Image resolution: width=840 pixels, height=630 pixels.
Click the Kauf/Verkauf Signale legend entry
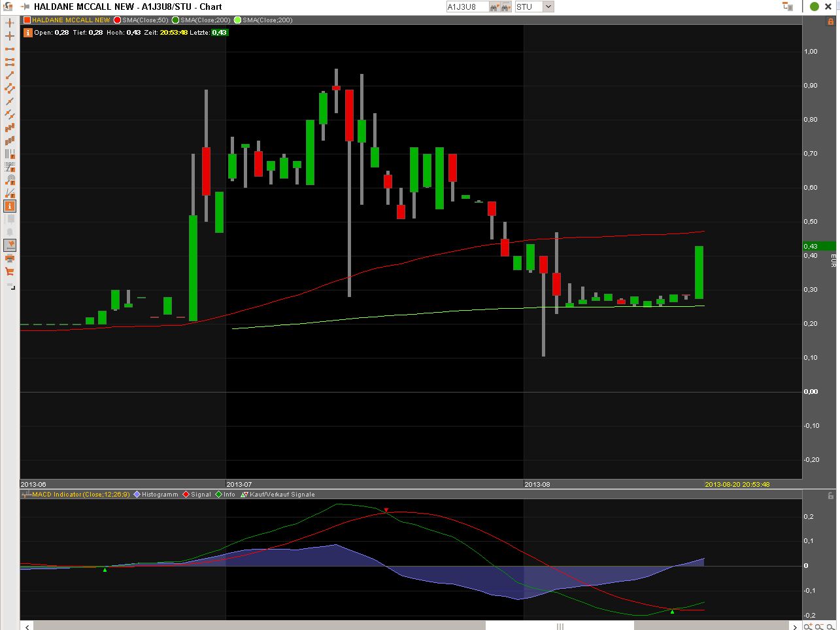click(278, 495)
